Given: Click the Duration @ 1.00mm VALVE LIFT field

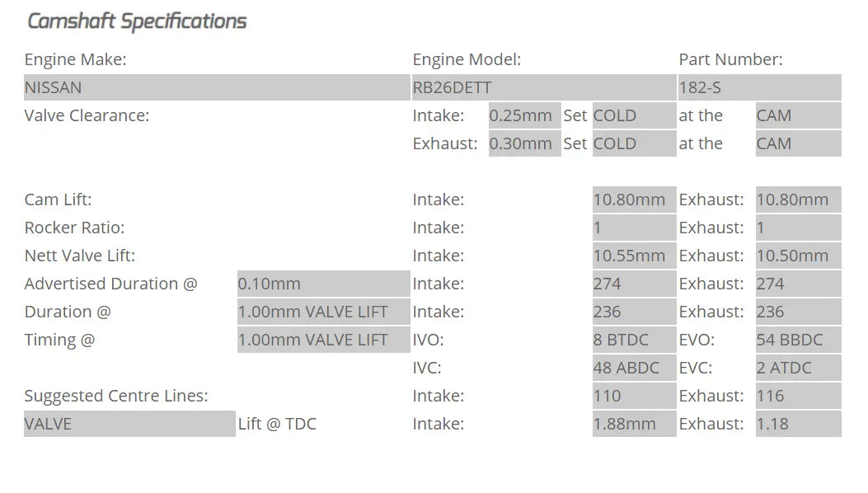Looking at the screenshot, I should (323, 312).
